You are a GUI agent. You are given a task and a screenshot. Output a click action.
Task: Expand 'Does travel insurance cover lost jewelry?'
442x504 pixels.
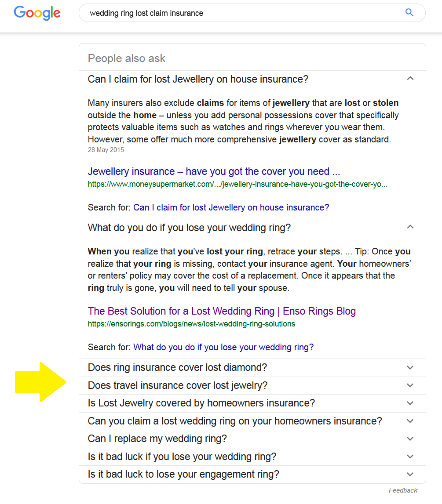pyautogui.click(x=178, y=386)
